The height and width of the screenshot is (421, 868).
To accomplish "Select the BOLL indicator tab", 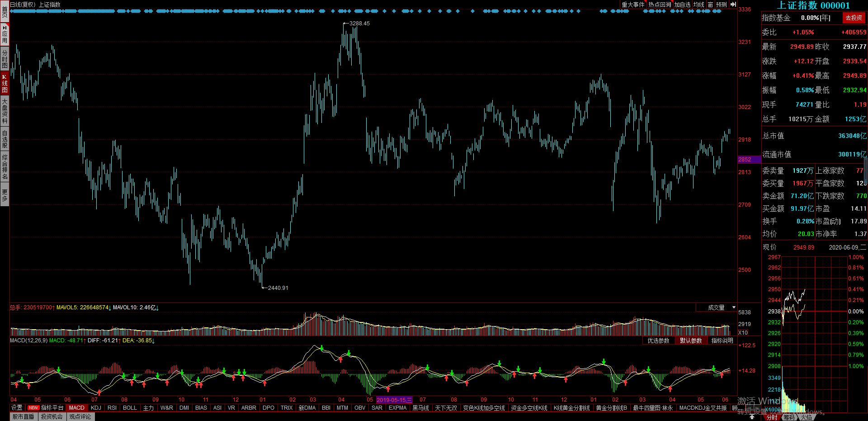I will pos(130,407).
